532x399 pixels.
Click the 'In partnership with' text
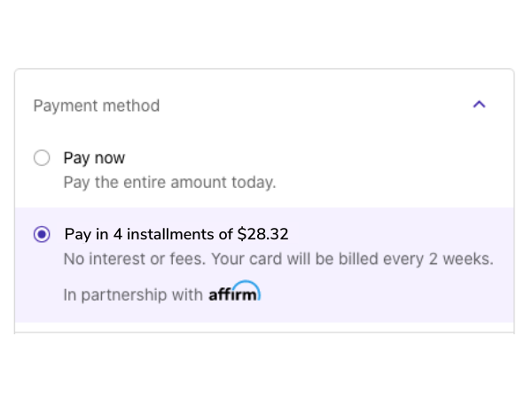coord(133,294)
